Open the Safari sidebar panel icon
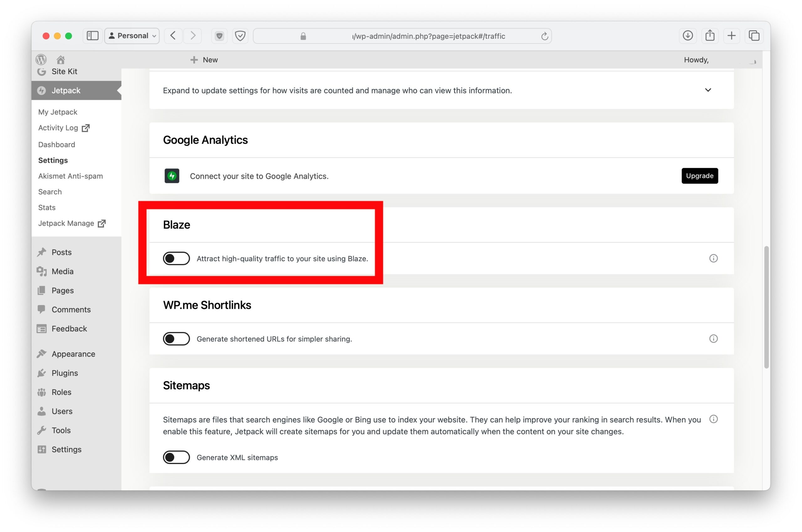This screenshot has height=532, width=802. pyautogui.click(x=92, y=36)
